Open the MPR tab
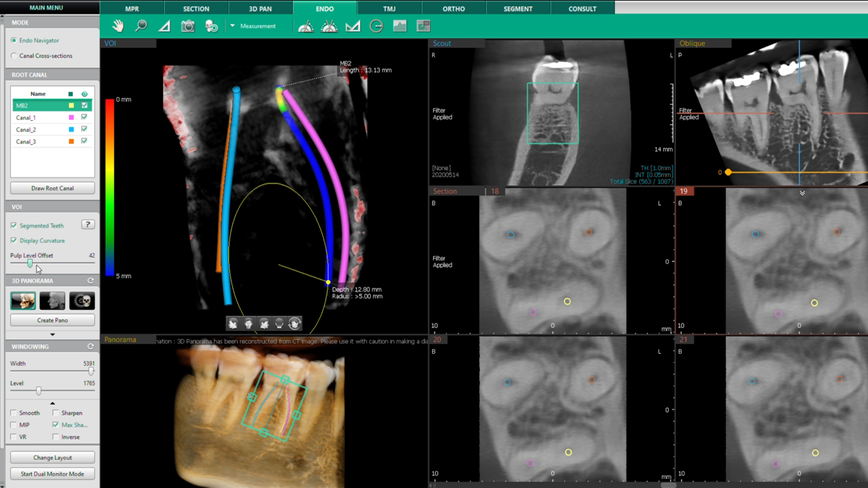The height and width of the screenshot is (488, 868). [132, 9]
